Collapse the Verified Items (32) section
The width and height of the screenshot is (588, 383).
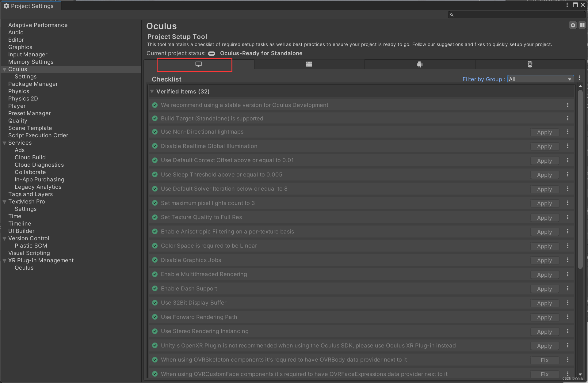(x=152, y=91)
